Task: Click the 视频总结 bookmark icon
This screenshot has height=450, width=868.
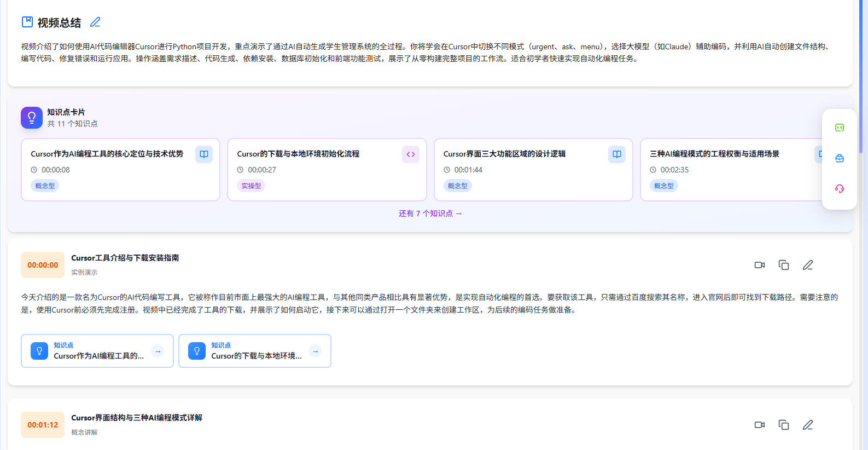Action: (x=27, y=22)
